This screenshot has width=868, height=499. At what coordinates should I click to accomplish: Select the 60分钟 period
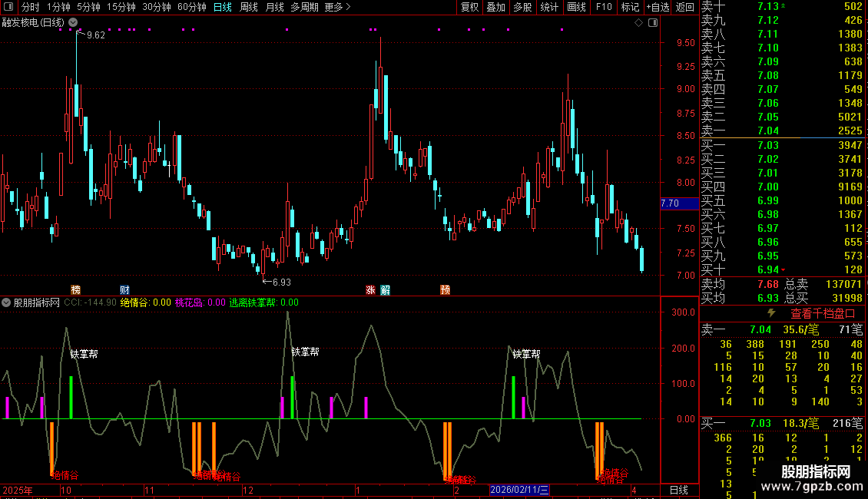192,7
